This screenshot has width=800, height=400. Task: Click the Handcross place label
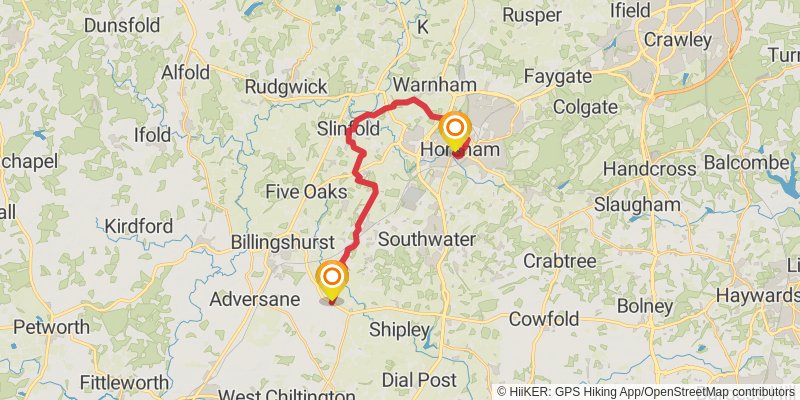tap(649, 169)
